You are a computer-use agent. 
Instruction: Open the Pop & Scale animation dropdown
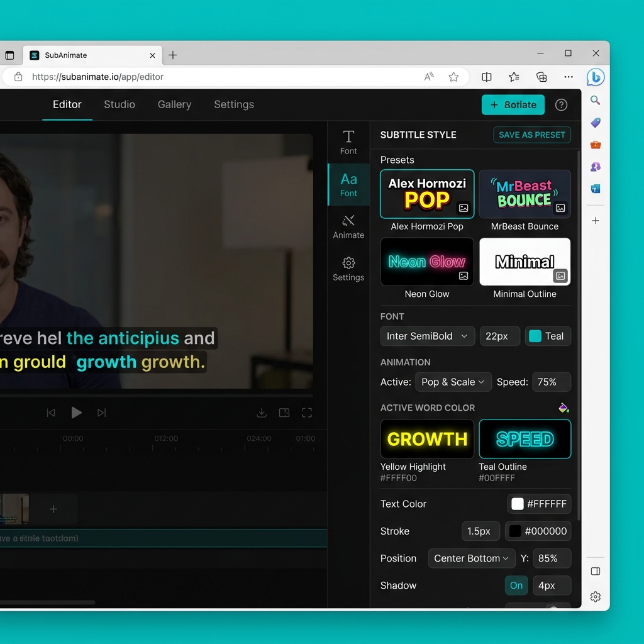click(453, 382)
